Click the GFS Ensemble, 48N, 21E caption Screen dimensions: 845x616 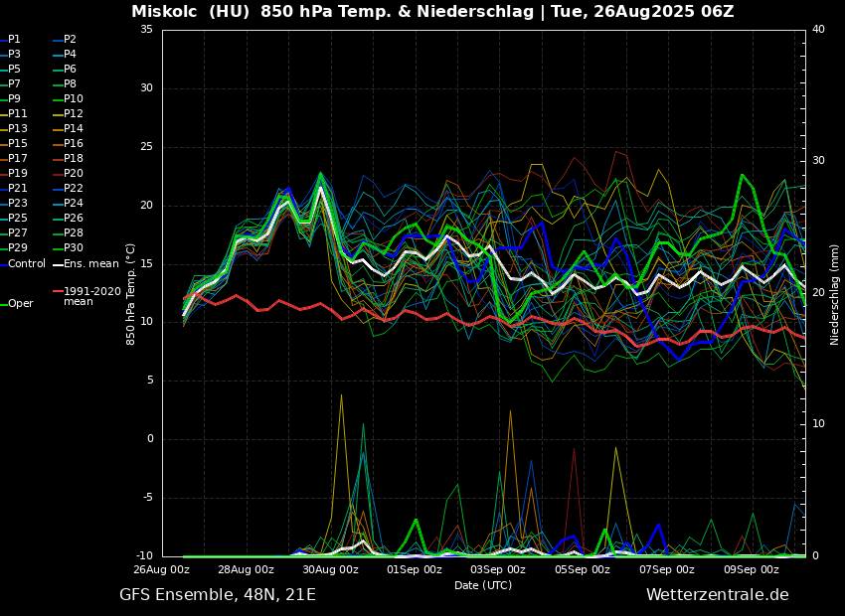218,595
